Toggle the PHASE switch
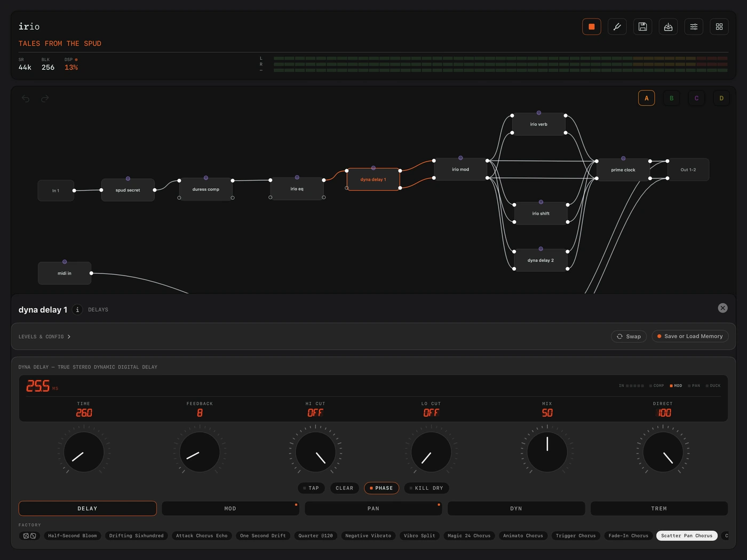The width and height of the screenshot is (747, 560). pyautogui.click(x=382, y=488)
